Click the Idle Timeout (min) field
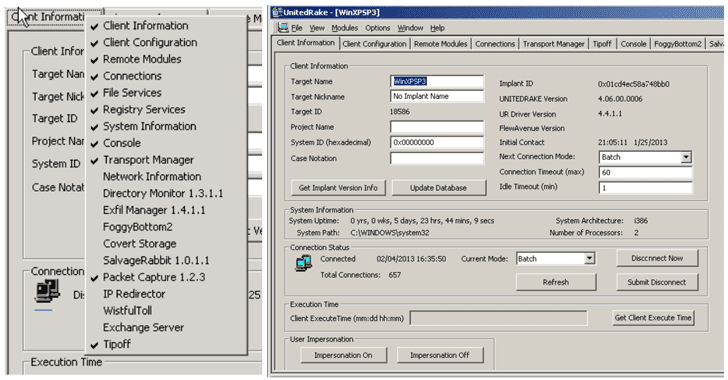Viewport: 728px width, 380px height. point(645,188)
